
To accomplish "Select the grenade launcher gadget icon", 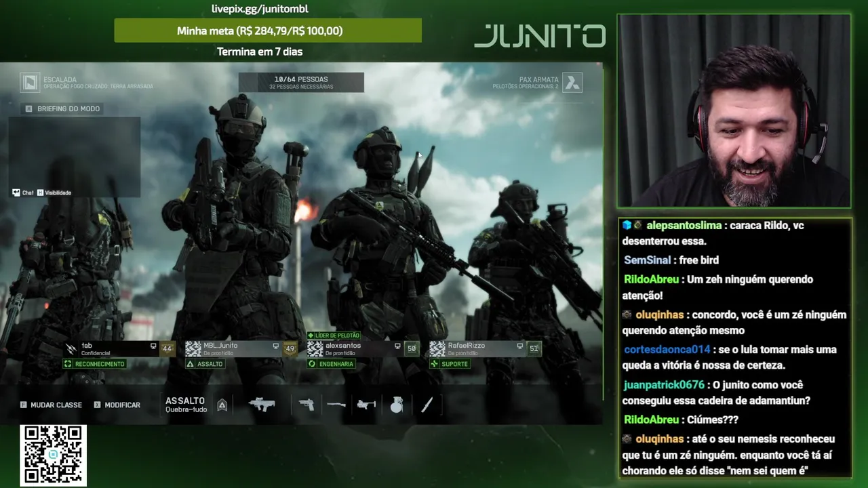I will [366, 405].
